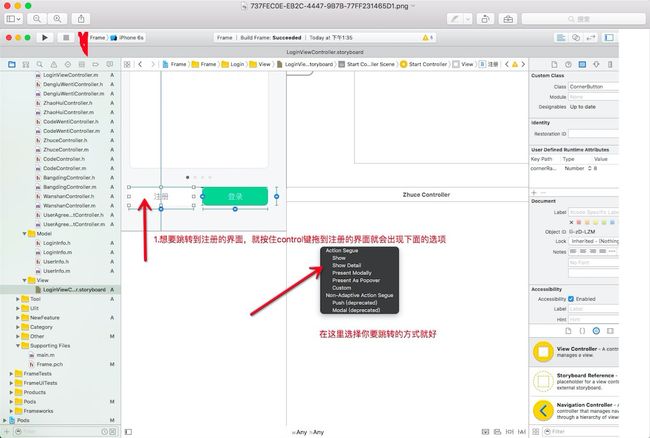Open the project navigator folder tab
The height and width of the screenshot is (438, 650).
pyautogui.click(x=12, y=64)
